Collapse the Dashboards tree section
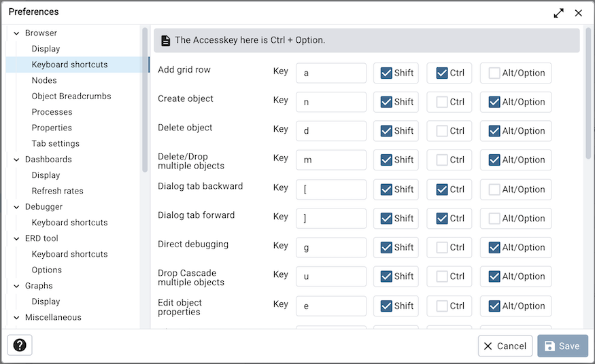 pyautogui.click(x=16, y=160)
